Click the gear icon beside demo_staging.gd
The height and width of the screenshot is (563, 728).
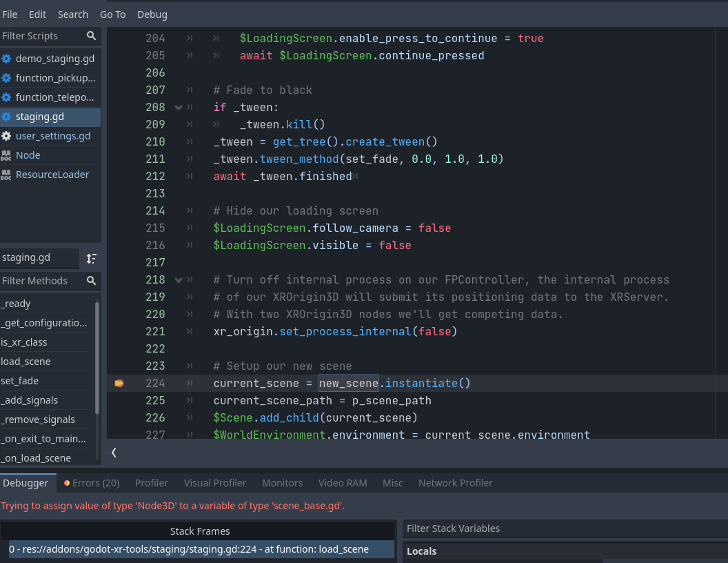click(7, 59)
